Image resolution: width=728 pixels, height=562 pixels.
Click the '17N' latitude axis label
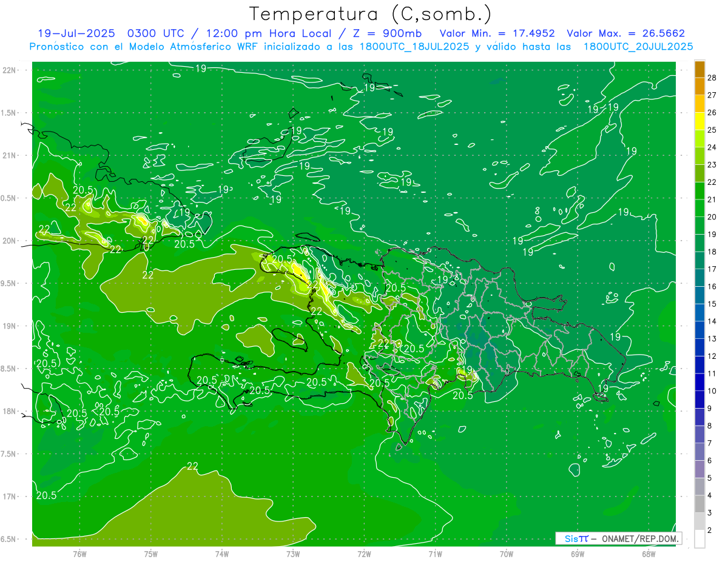pos(10,497)
